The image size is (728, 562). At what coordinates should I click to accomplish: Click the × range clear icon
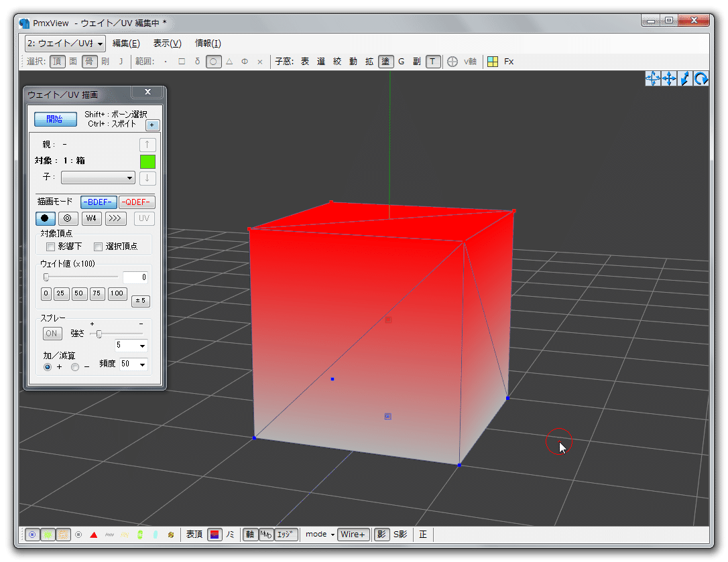(x=260, y=61)
